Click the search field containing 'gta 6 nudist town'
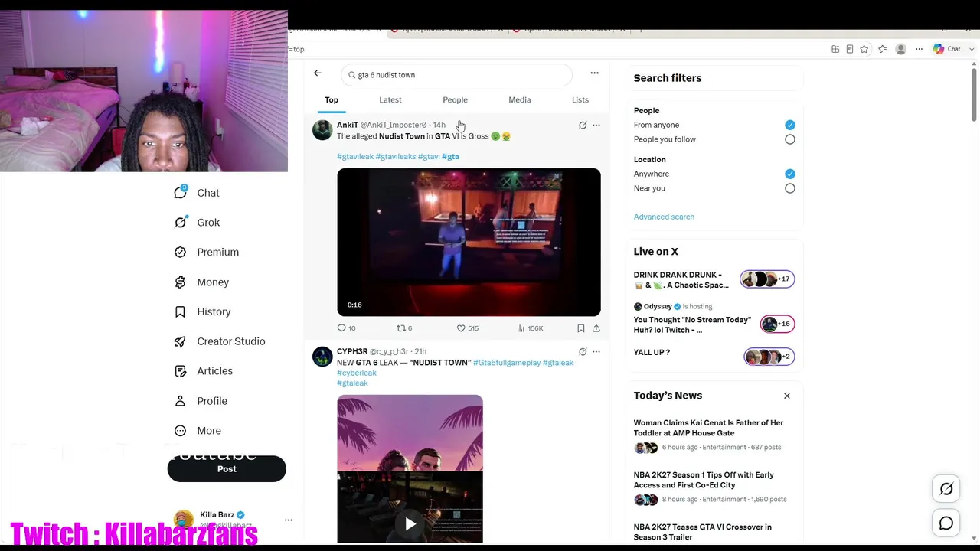Viewport: 980px width, 551px height. click(457, 75)
